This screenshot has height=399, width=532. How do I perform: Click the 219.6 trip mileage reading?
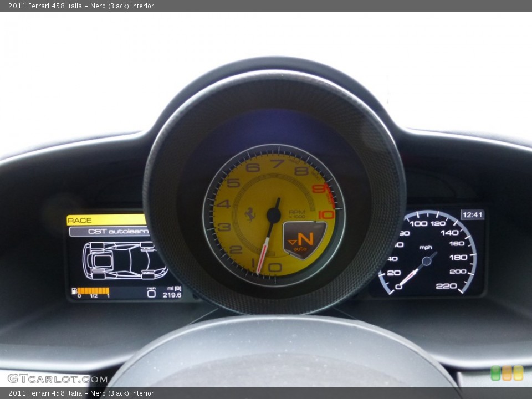pos(172,295)
